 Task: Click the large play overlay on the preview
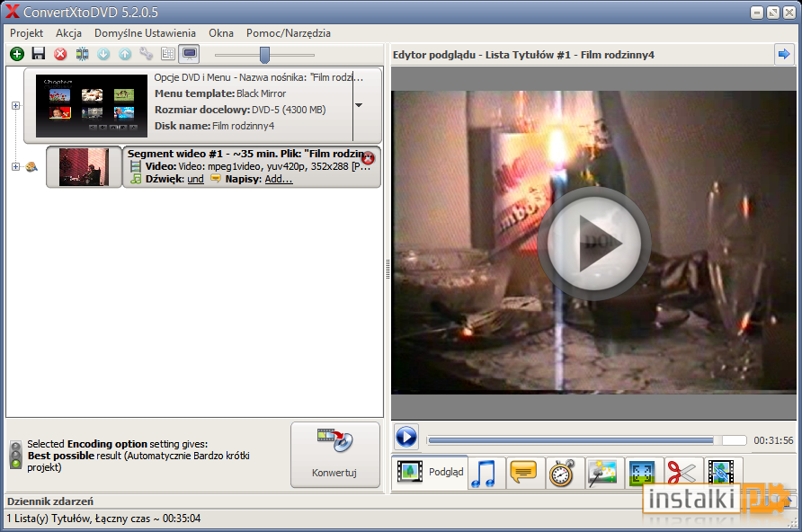[593, 244]
